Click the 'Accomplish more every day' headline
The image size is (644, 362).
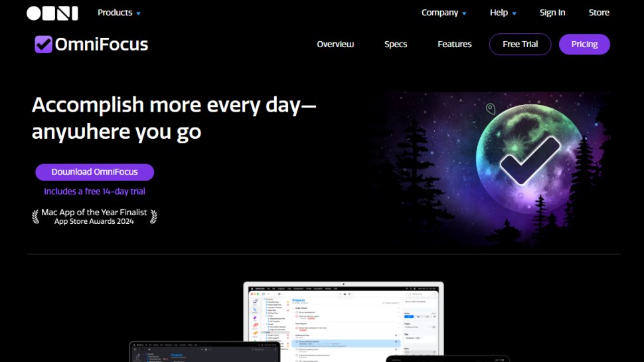coord(174,118)
